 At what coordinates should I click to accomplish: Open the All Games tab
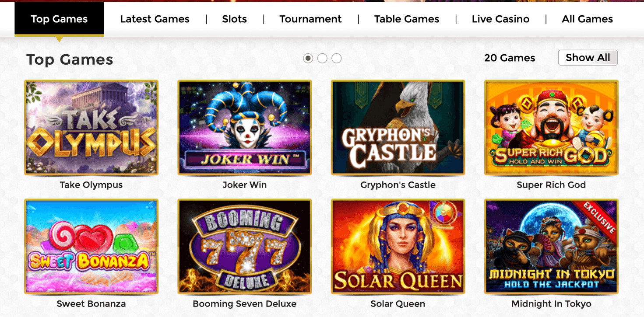point(587,19)
